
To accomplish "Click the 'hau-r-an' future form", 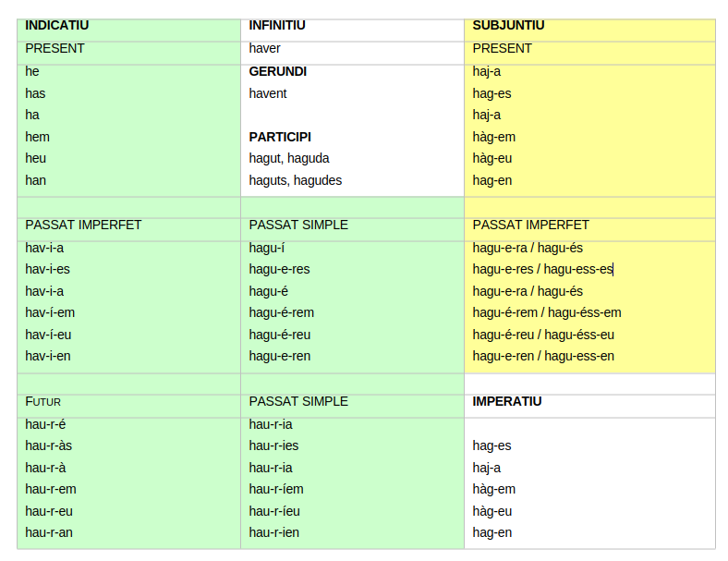I will (x=49, y=532).
